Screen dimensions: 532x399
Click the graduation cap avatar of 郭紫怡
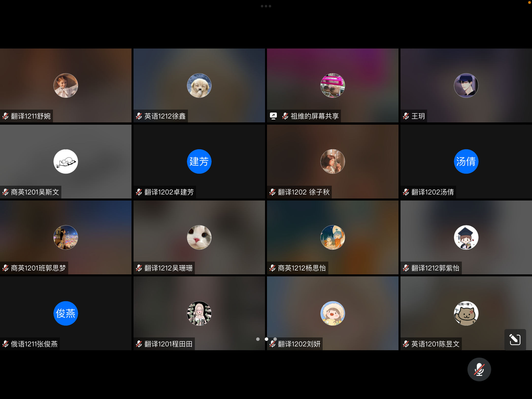pyautogui.click(x=466, y=237)
